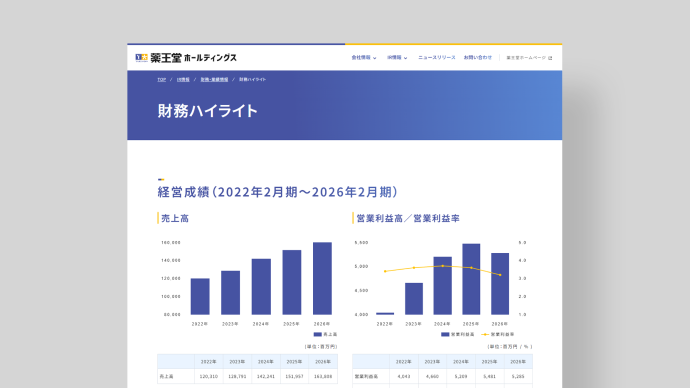Viewport: 690px width, 388px height.
Task: Click the IR情報 breadcrumb link
Action: coord(183,80)
